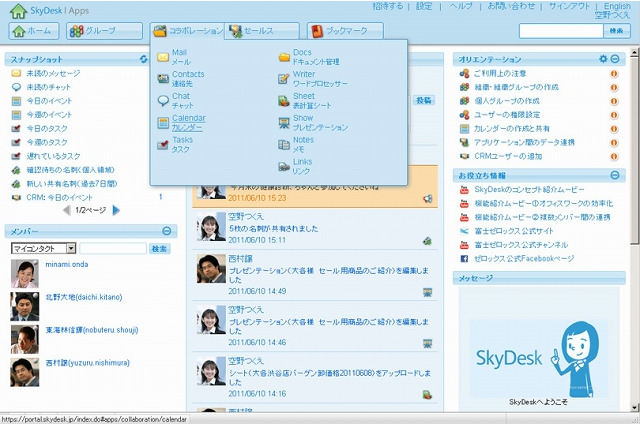Viewport: 640px width, 426px height.
Task: Click the SkyDesk Apps home logo
Action: click(49, 11)
